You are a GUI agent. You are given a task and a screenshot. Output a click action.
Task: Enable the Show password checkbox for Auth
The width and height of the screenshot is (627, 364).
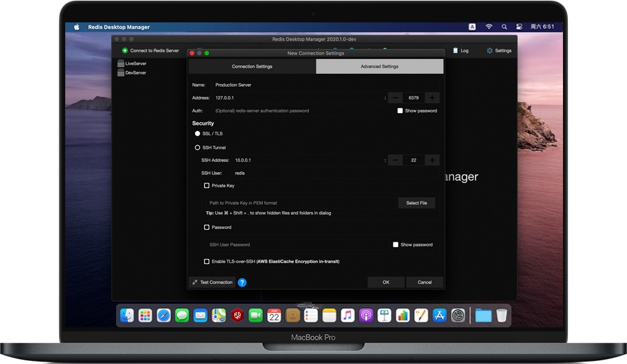click(x=400, y=110)
